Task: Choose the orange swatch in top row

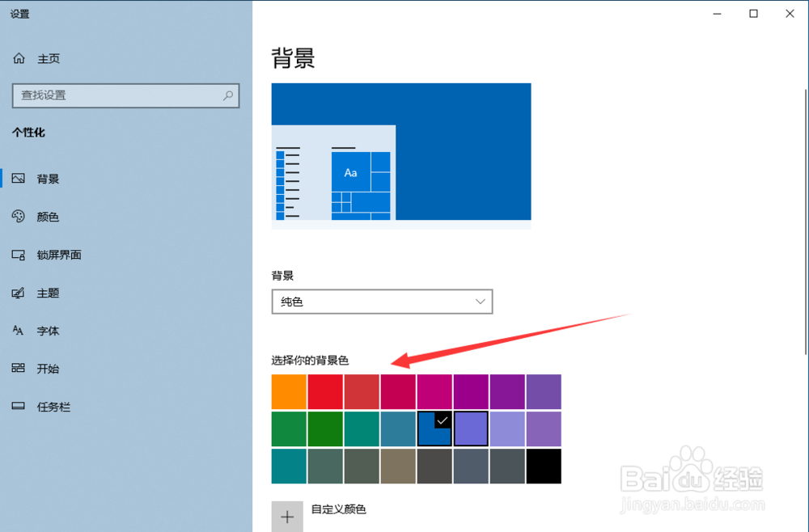Action: (288, 391)
